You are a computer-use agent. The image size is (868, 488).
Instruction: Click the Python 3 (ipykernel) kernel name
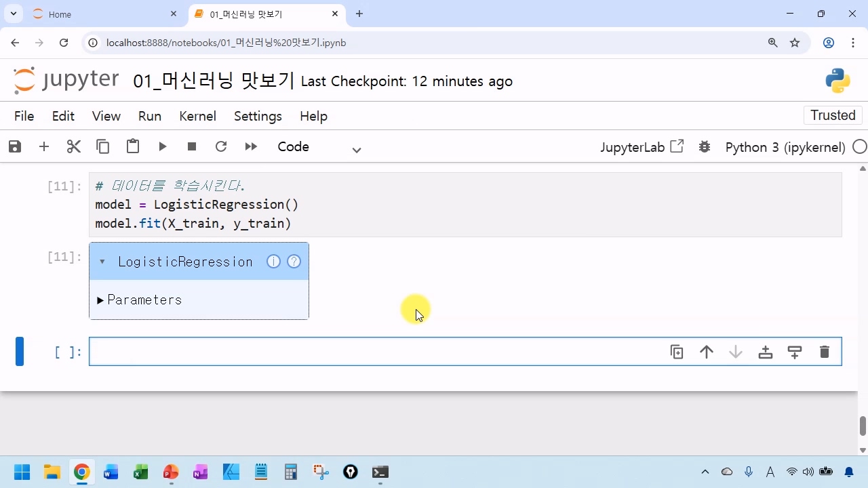pyautogui.click(x=785, y=147)
